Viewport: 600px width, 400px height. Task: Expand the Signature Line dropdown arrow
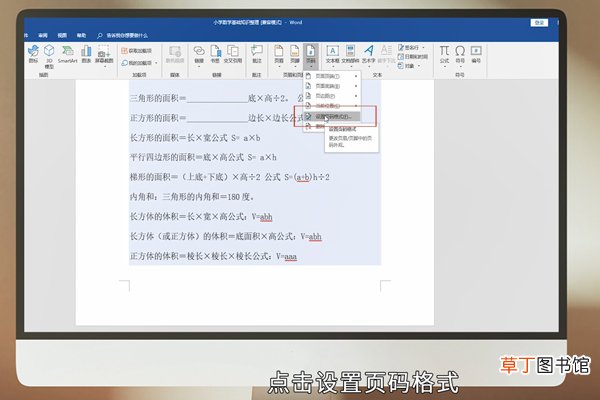coord(423,47)
